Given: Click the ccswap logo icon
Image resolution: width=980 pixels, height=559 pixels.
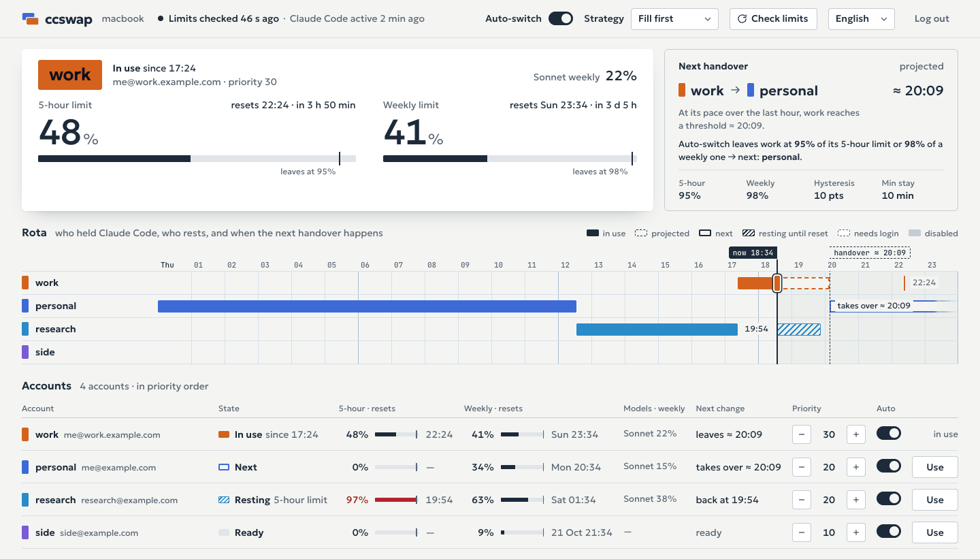Looking at the screenshot, I should (x=30, y=18).
